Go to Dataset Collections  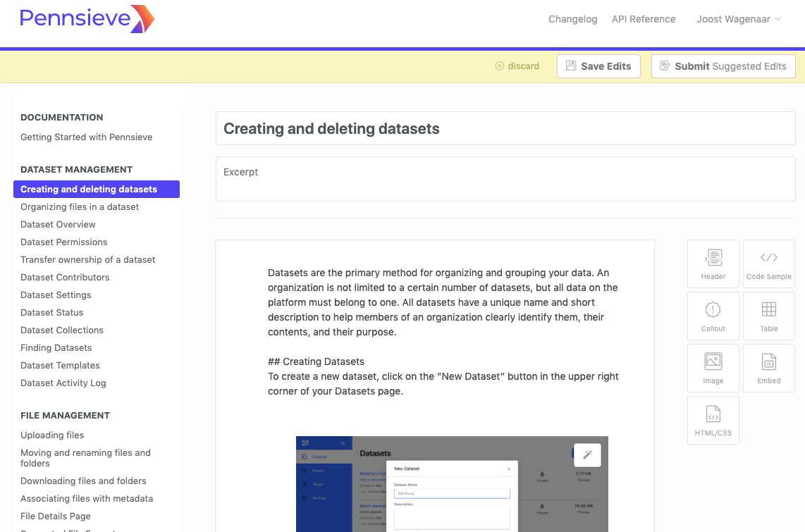(x=61, y=330)
